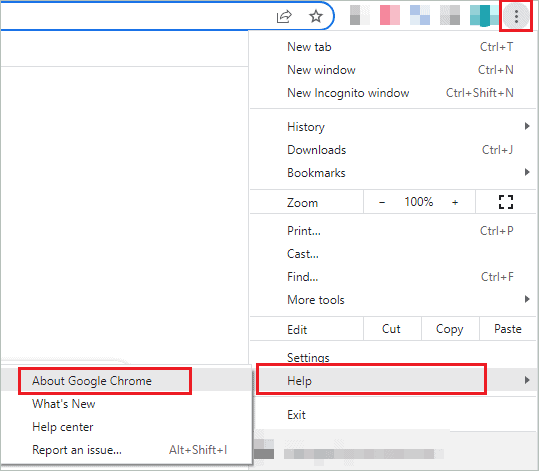
Task: Click the share page icon in address bar
Action: (284, 17)
